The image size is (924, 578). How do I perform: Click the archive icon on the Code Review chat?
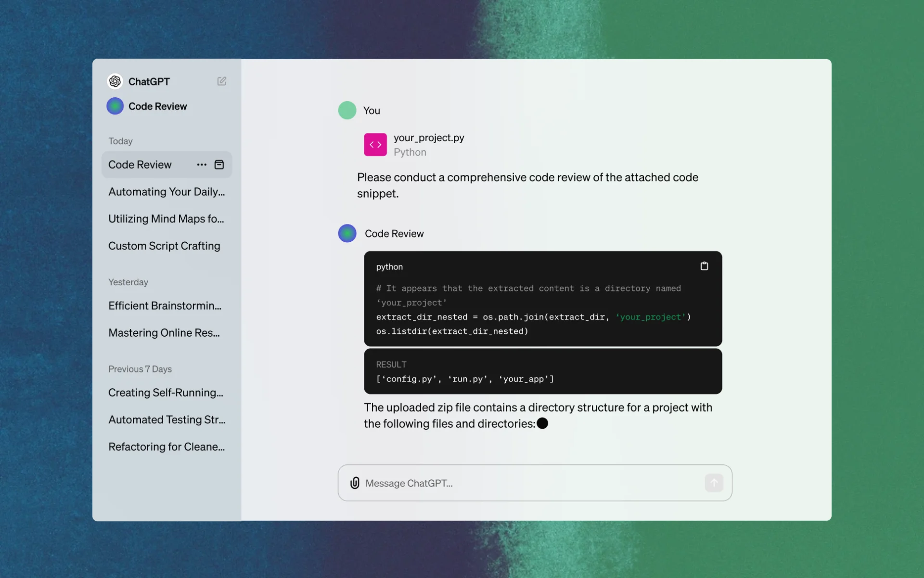click(x=219, y=165)
